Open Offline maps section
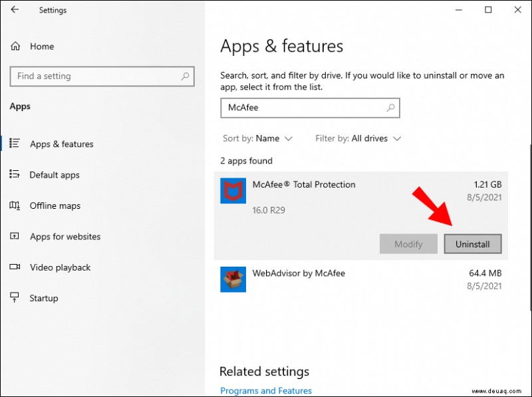 (55, 205)
